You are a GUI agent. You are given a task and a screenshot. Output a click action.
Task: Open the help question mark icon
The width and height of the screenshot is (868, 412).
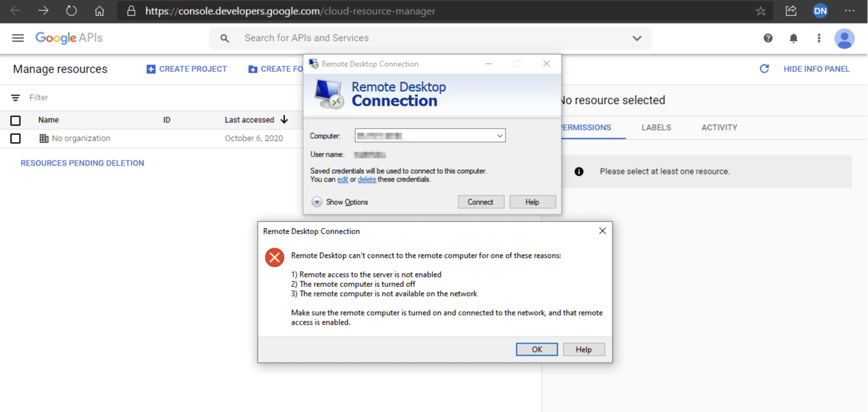point(768,38)
